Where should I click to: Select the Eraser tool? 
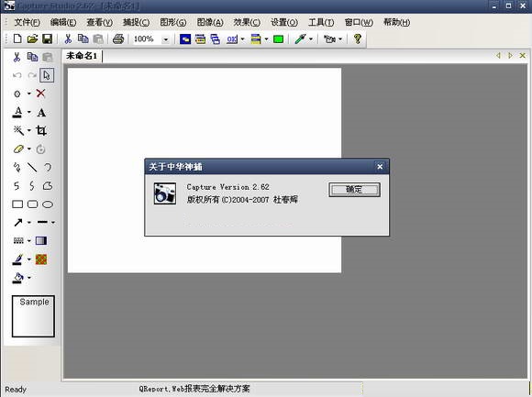coord(18,149)
